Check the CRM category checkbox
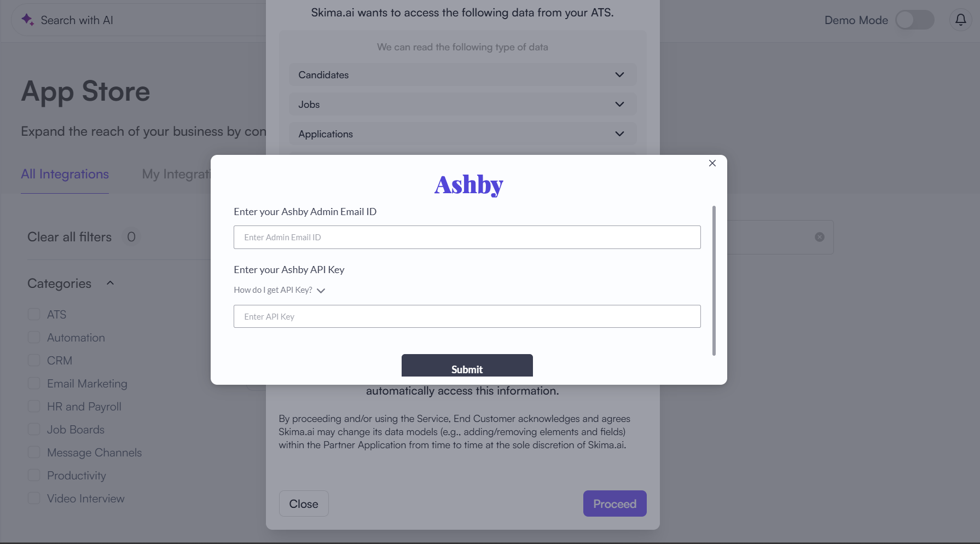980x544 pixels. 34,360
